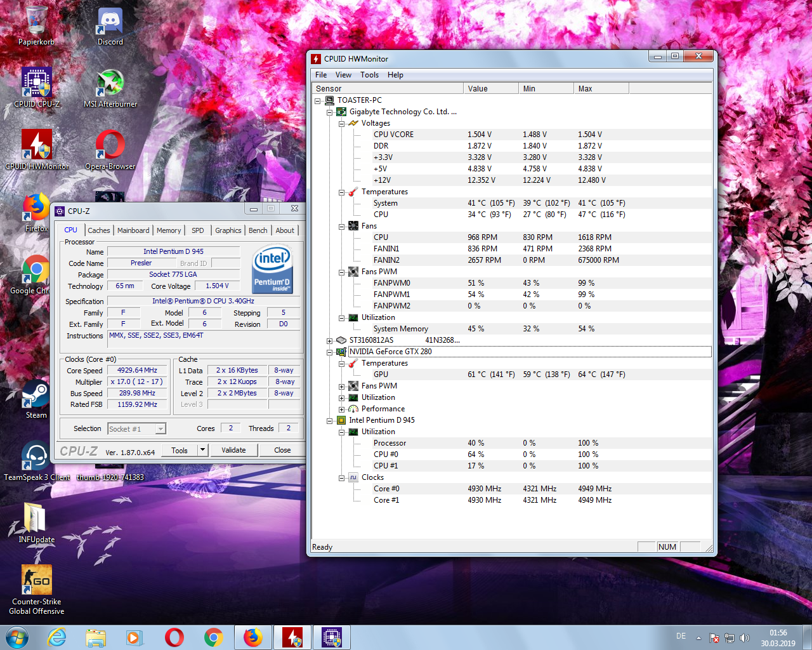
Task: Open the Counter-Strike Global Offensive shortcut
Action: pos(36,590)
